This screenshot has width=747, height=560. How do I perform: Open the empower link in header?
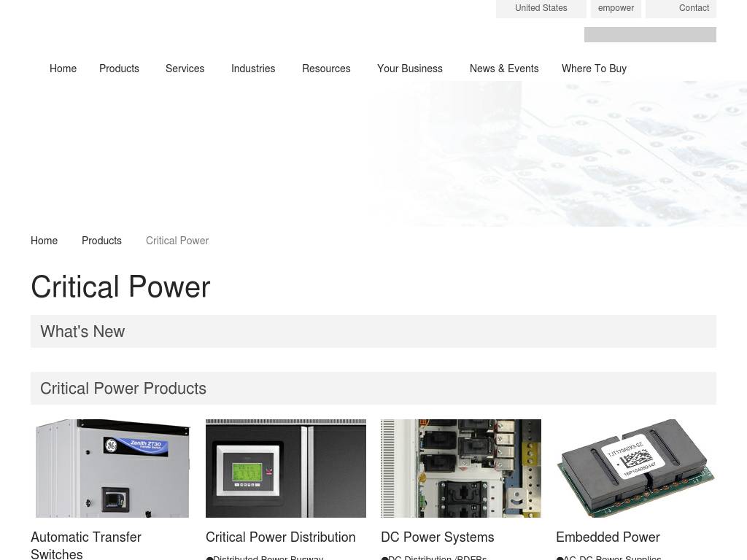pos(616,8)
